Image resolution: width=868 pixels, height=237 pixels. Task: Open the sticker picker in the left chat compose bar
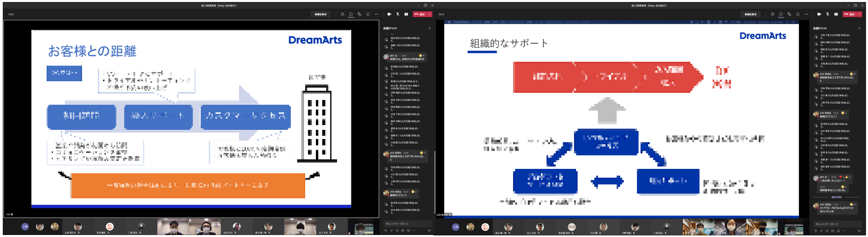pos(408,231)
